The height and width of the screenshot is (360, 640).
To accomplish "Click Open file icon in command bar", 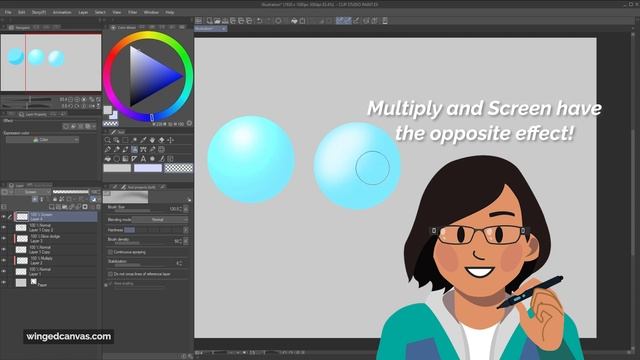I will click(x=217, y=20).
